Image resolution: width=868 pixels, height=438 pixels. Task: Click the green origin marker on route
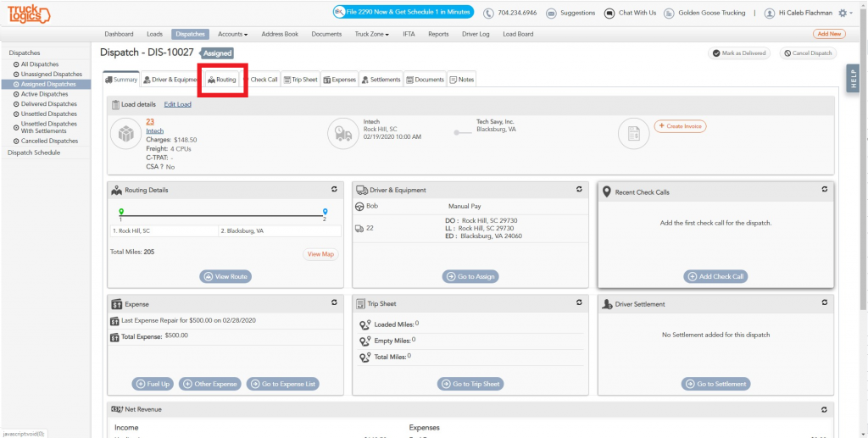120,213
